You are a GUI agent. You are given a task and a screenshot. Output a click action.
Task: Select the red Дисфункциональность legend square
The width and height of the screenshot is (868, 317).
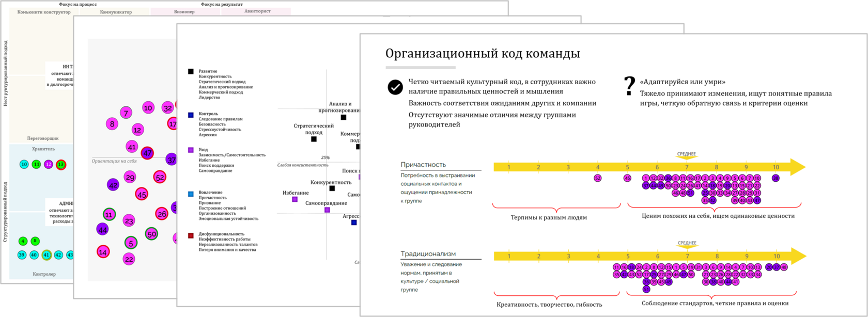[x=191, y=235]
